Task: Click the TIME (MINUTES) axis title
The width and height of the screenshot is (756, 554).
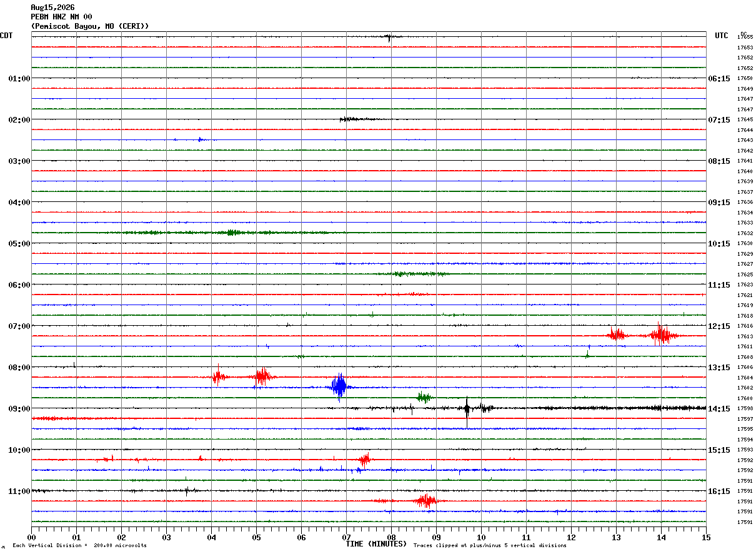Action: (377, 544)
